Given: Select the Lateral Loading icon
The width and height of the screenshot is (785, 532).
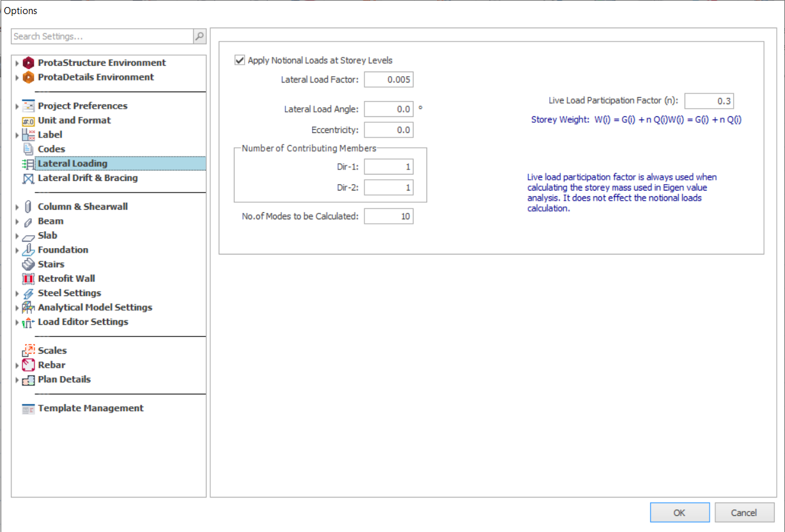Looking at the screenshot, I should [27, 163].
